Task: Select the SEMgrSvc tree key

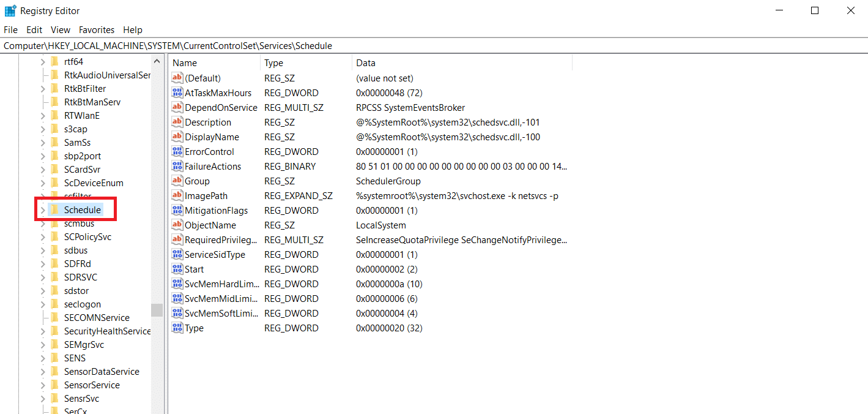Action: tap(84, 345)
